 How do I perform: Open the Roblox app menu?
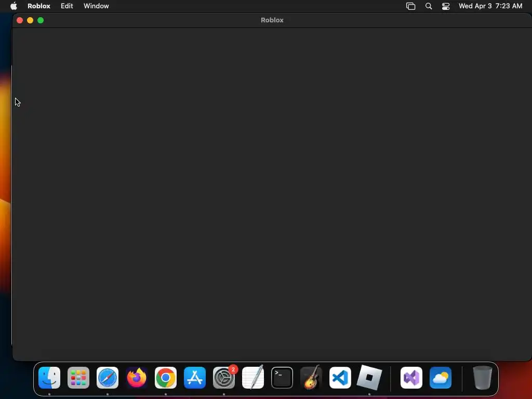[x=38, y=6]
